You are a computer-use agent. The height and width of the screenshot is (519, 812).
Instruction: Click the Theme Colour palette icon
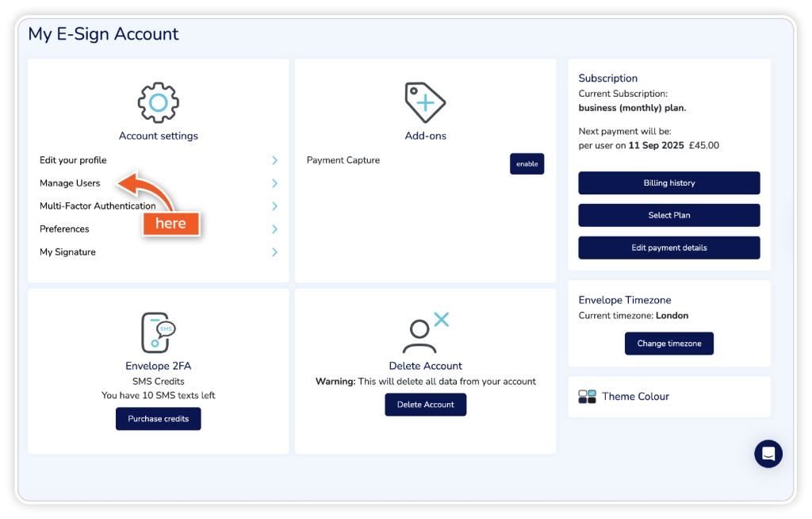point(587,397)
